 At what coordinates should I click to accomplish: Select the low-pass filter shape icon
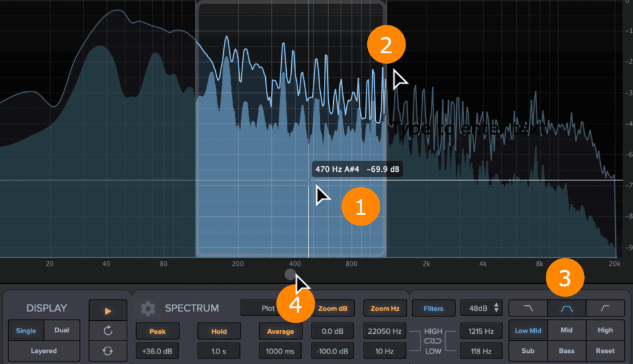(527, 308)
